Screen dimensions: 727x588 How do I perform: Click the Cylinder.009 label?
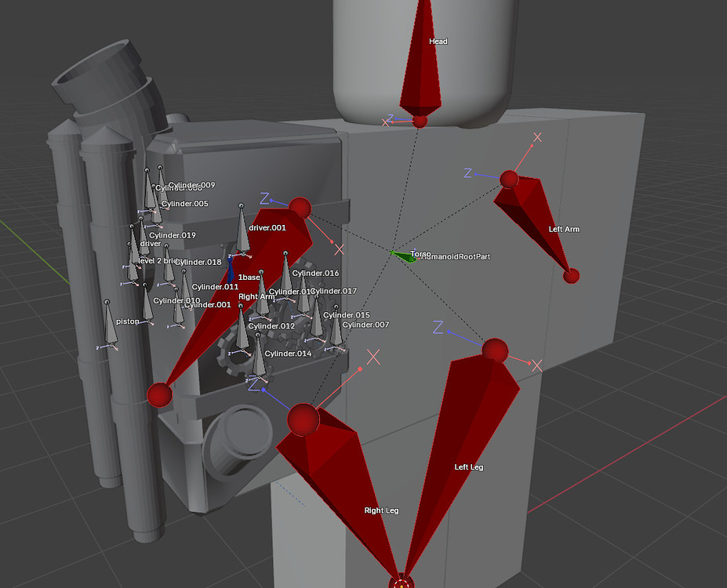[x=191, y=185]
